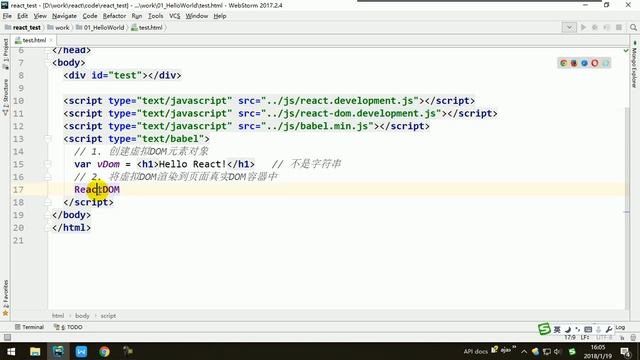Image resolution: width=640 pixels, height=360 pixels.
Task: Click fold end marker at line 19
Action: click(48, 215)
